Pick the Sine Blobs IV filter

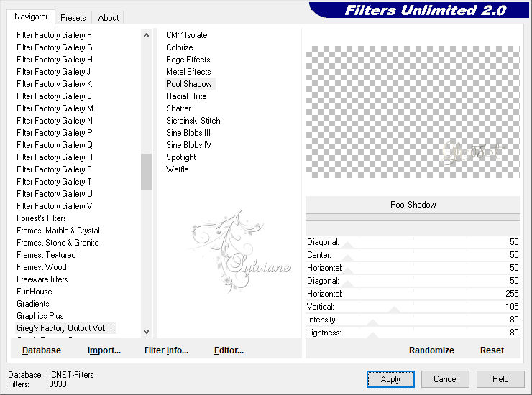coord(188,145)
